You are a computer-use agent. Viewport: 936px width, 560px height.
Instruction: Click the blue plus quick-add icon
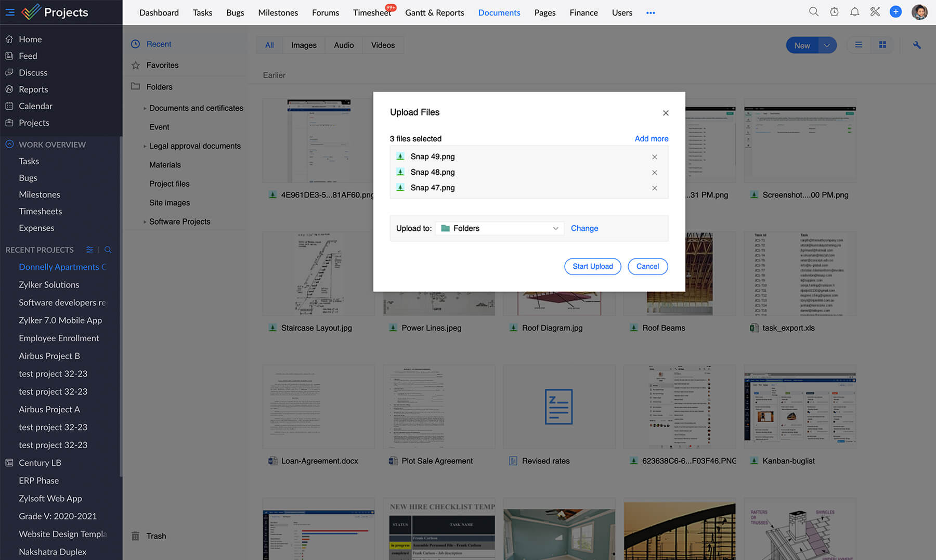click(x=895, y=12)
